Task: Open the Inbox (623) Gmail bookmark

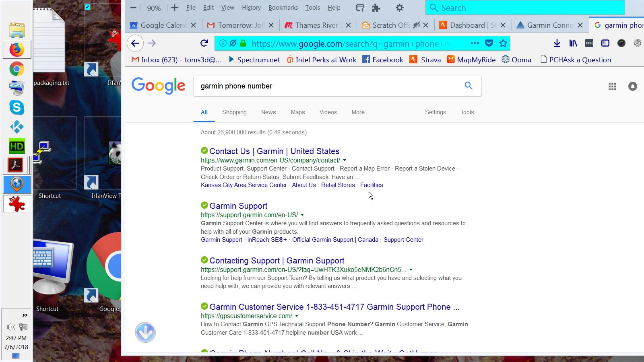Action: pyautogui.click(x=176, y=60)
